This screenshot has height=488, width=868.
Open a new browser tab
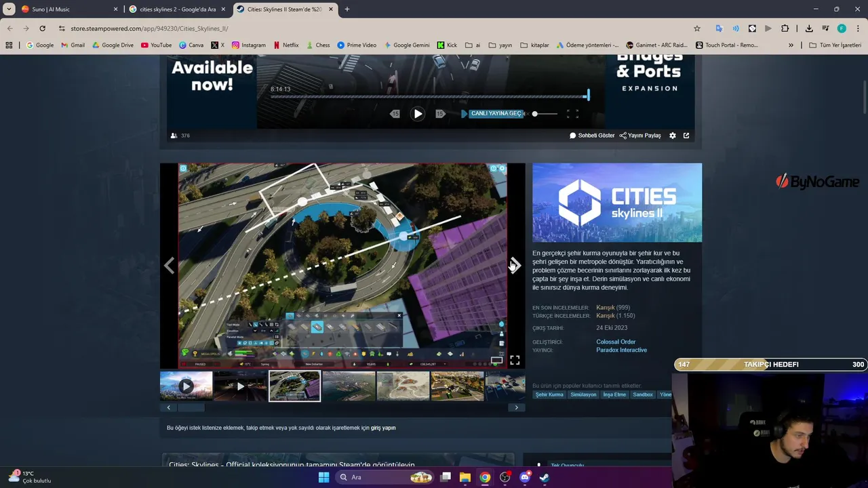tap(347, 9)
